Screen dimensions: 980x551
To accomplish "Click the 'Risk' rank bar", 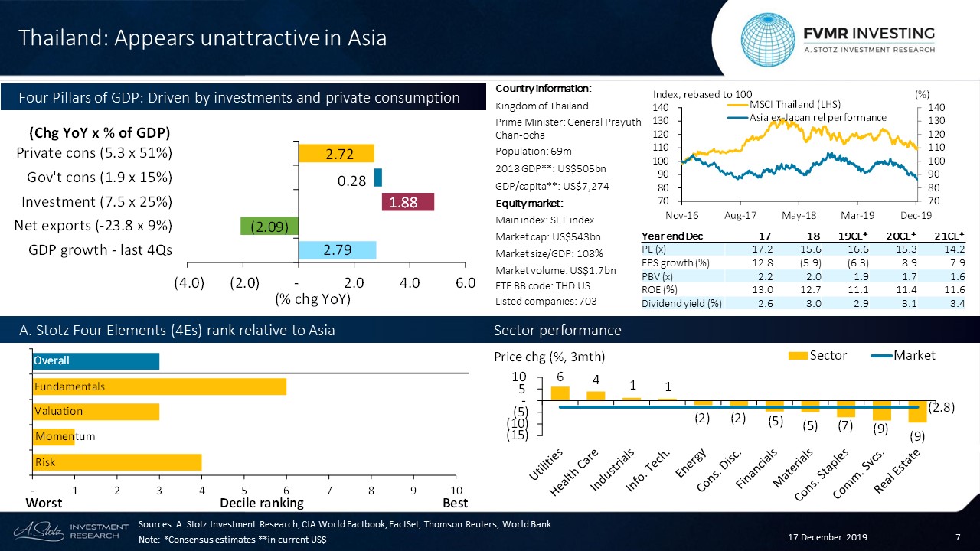I will (x=117, y=462).
